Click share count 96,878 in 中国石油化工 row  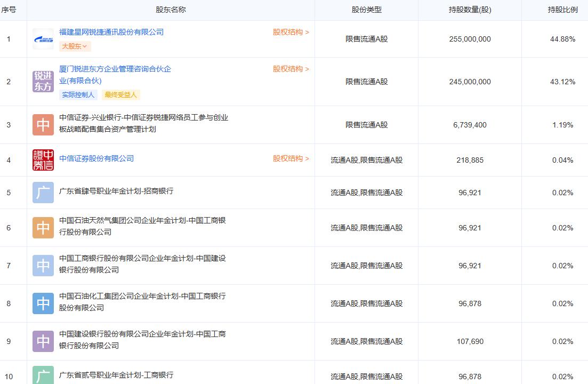[470, 303]
